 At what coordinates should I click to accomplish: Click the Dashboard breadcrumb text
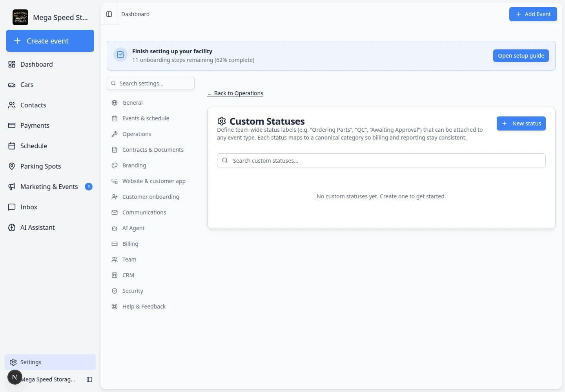(135, 14)
